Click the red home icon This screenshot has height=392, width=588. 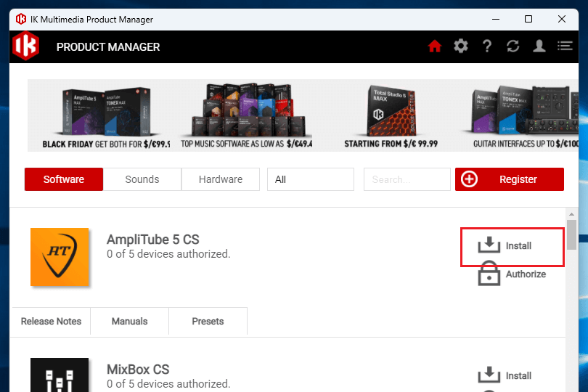click(435, 46)
